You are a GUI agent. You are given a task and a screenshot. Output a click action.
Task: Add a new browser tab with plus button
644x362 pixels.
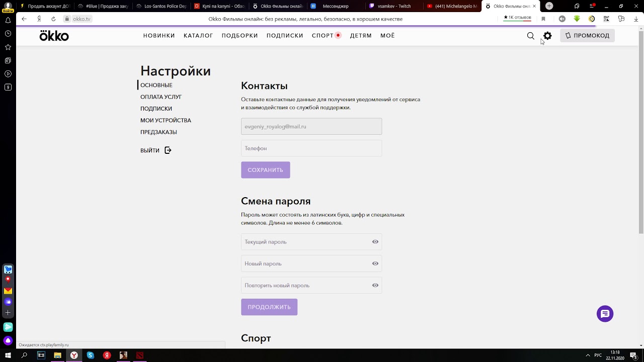click(549, 6)
